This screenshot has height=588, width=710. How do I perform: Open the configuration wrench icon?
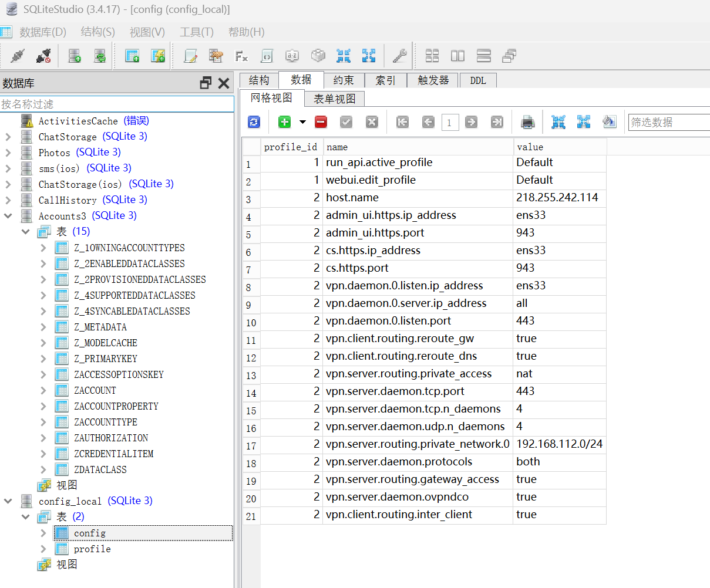(399, 56)
